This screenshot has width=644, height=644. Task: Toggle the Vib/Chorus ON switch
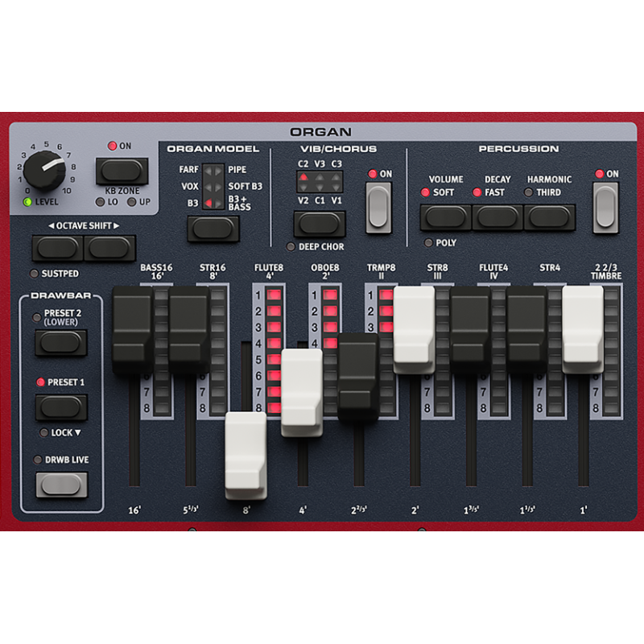pos(378,208)
